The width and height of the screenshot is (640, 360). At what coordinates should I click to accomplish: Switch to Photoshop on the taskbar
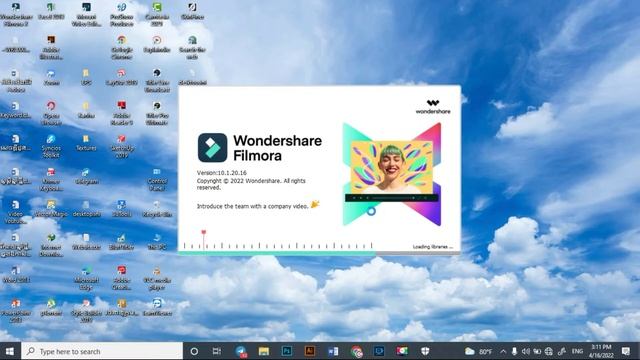coord(287,351)
